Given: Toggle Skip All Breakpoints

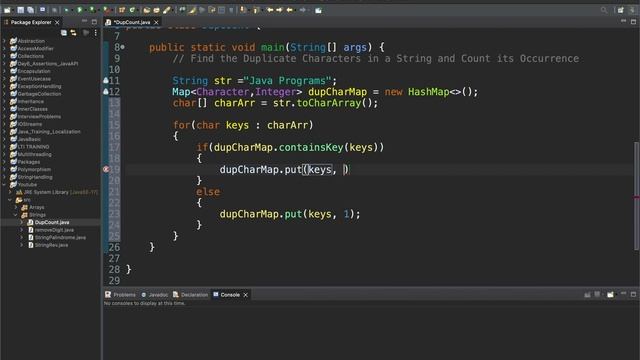Looking at the screenshot, I should click(54, 10).
